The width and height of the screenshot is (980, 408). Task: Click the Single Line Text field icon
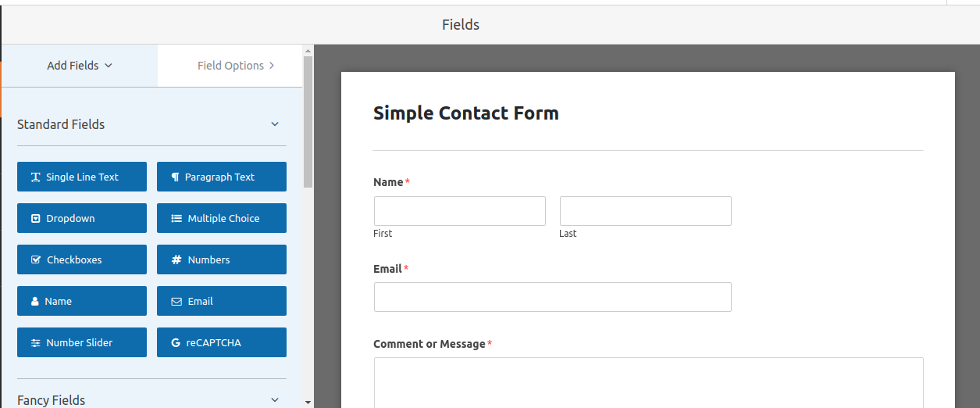pyautogui.click(x=36, y=177)
